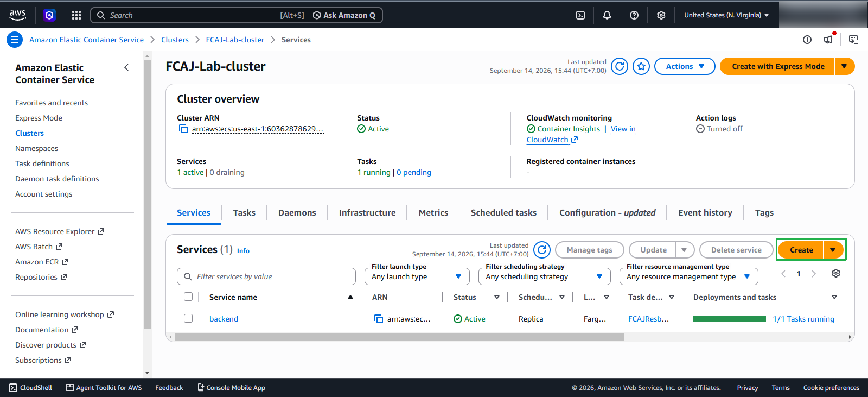Open the region selector United States

point(726,15)
